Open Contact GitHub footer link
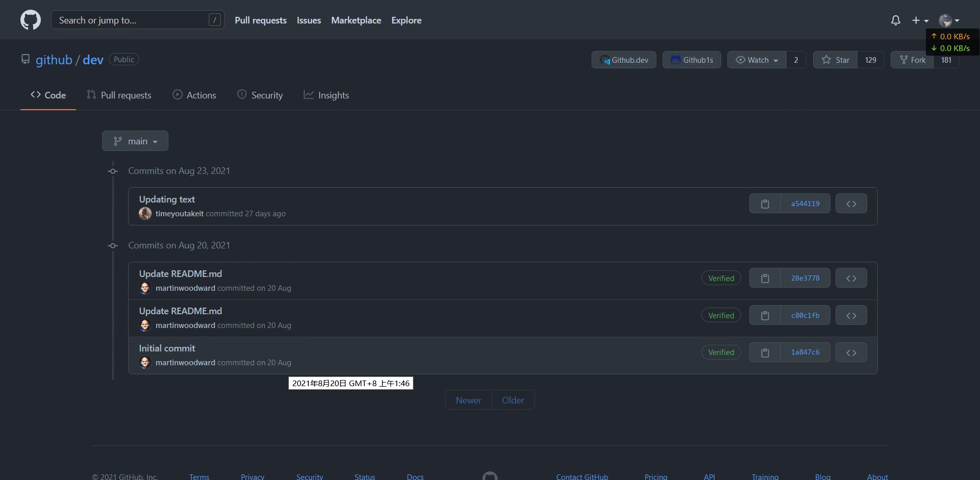980x480 pixels. pos(582,476)
